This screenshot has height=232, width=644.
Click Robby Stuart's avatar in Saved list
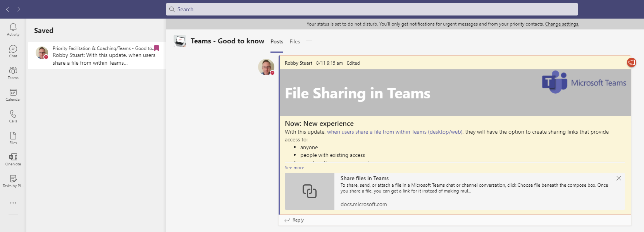coord(42,53)
